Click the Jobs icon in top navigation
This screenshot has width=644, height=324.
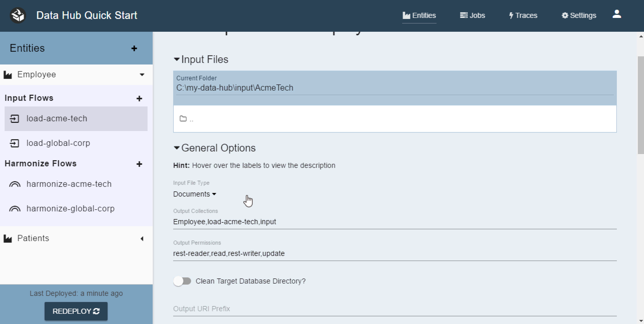[473, 15]
